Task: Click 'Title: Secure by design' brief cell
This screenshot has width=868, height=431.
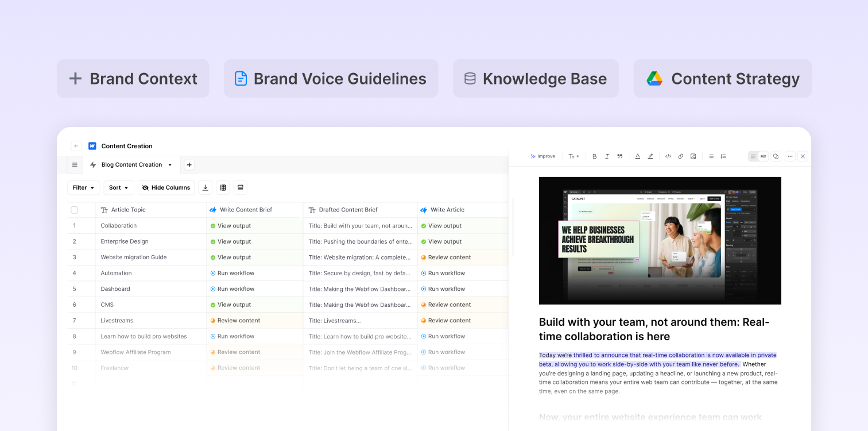Action: [360, 274]
